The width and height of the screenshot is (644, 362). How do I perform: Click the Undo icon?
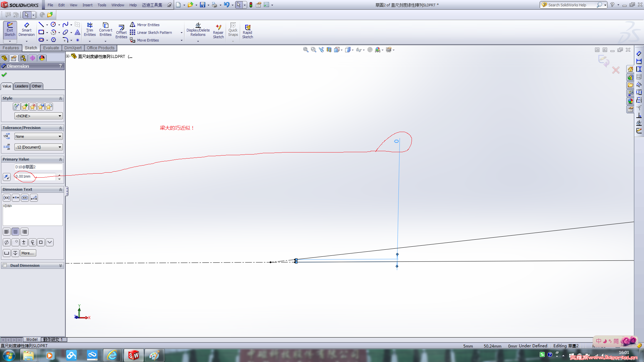click(227, 5)
